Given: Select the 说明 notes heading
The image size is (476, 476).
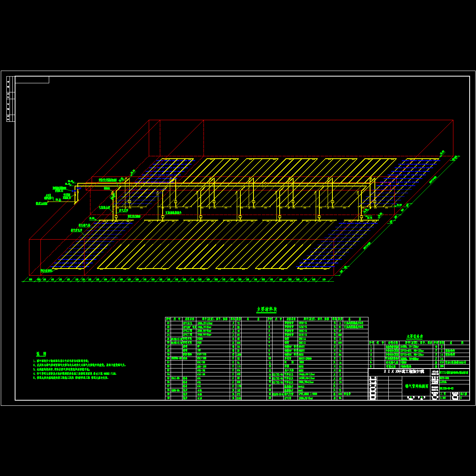Looking at the screenshot, I should (x=42, y=354).
